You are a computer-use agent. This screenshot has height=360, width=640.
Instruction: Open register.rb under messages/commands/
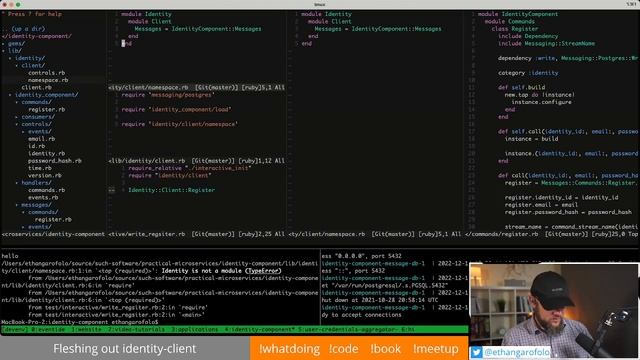click(x=53, y=220)
